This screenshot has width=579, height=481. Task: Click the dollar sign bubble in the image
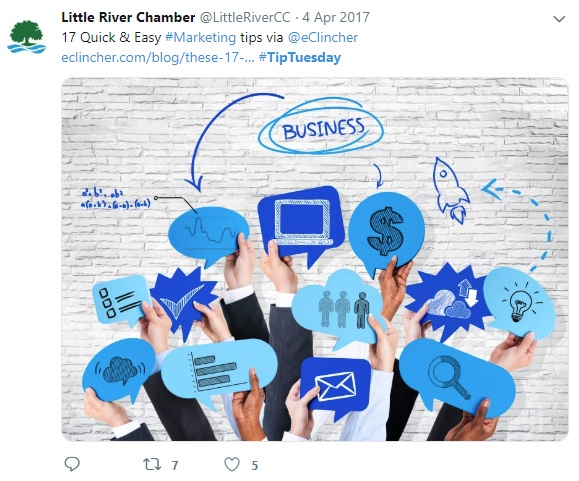[x=386, y=232]
